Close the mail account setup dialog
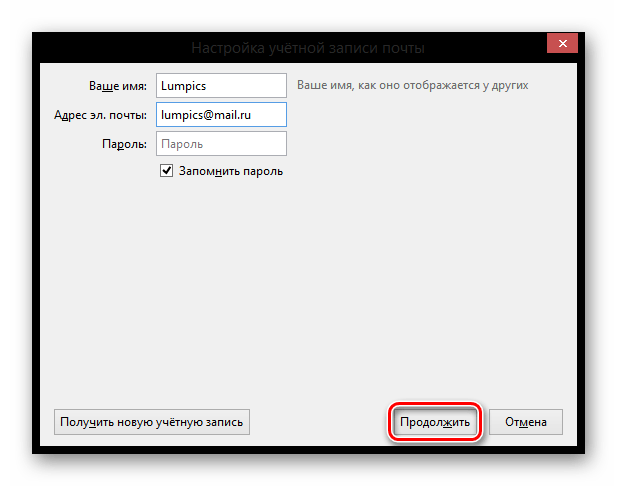 click(566, 46)
